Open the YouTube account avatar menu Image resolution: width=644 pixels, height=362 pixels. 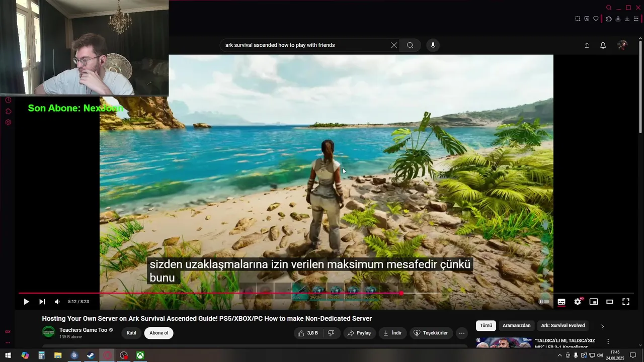pyautogui.click(x=622, y=45)
